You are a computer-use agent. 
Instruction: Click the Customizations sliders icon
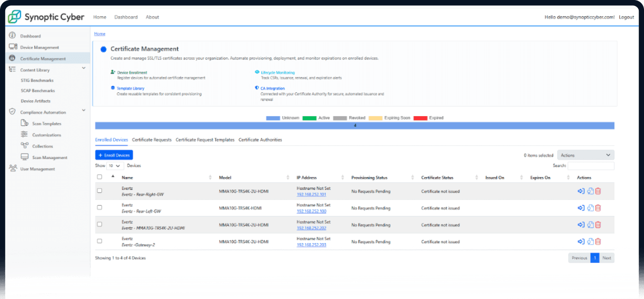pyautogui.click(x=24, y=135)
